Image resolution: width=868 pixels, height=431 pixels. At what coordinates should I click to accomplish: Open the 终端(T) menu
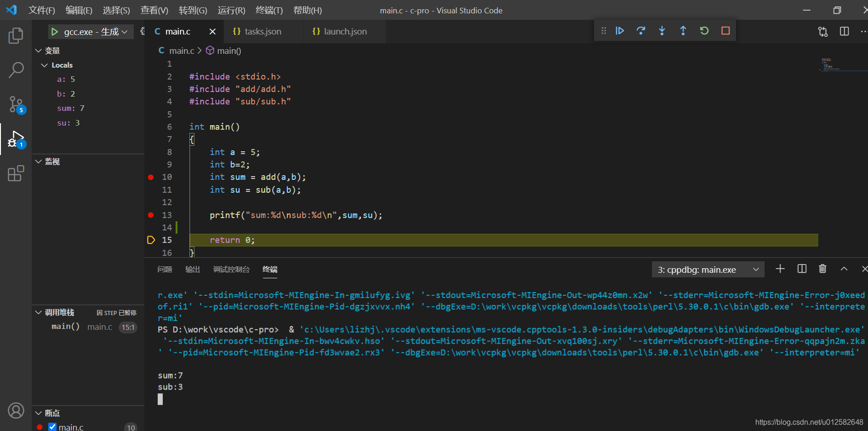[269, 10]
